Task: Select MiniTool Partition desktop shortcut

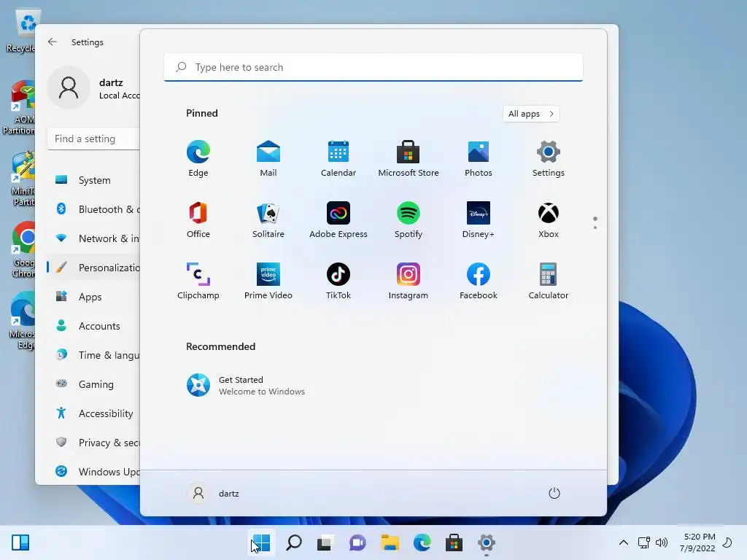Action: [22, 179]
